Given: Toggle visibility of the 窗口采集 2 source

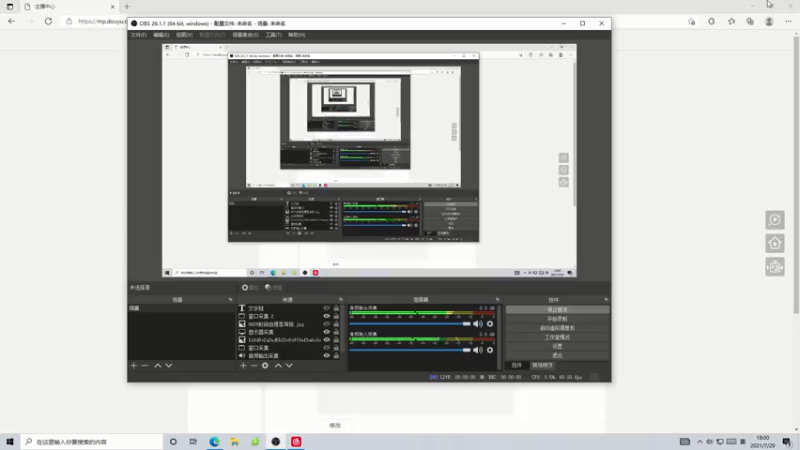Looking at the screenshot, I should 327,316.
